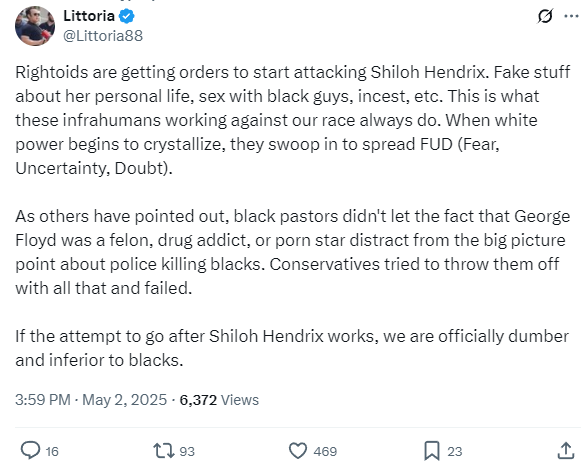Select the paragraph starting 'As others have pointed out'
This screenshot has width=586, height=471.
pyautogui.click(x=293, y=252)
